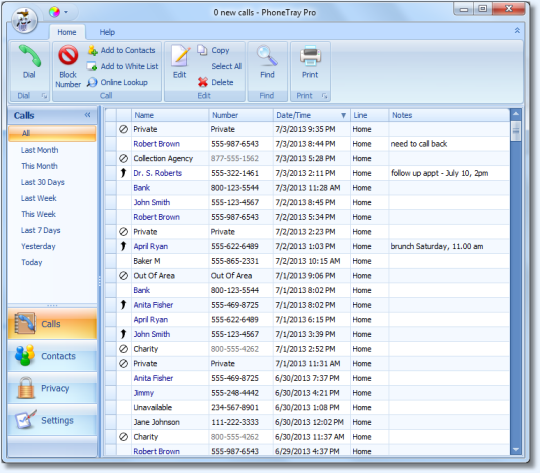Click the Calls address book icon

pos(24,323)
